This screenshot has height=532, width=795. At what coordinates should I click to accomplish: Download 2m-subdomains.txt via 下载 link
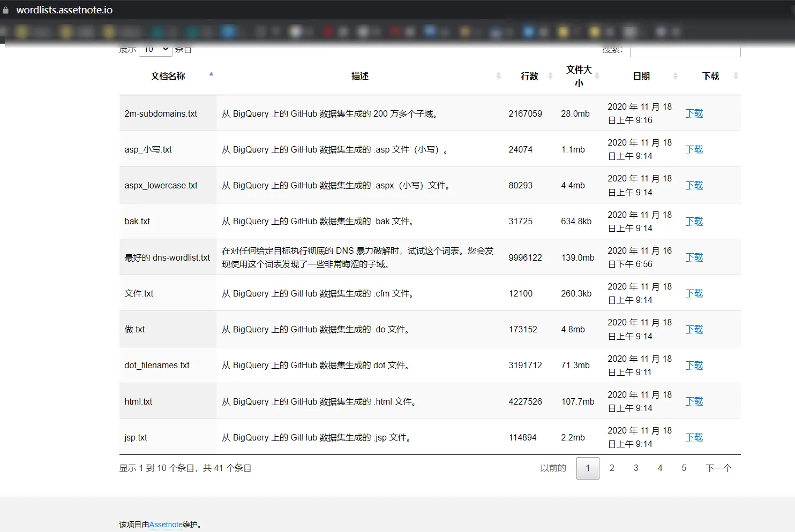tap(694, 113)
